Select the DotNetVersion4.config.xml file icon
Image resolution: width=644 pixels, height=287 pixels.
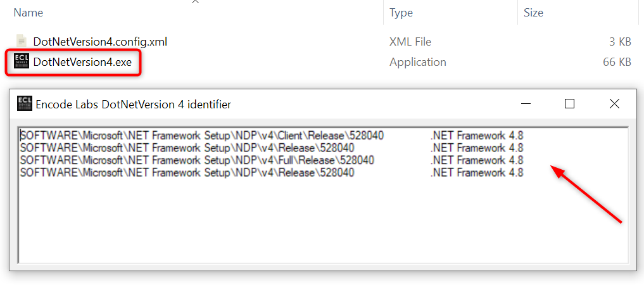(x=22, y=41)
